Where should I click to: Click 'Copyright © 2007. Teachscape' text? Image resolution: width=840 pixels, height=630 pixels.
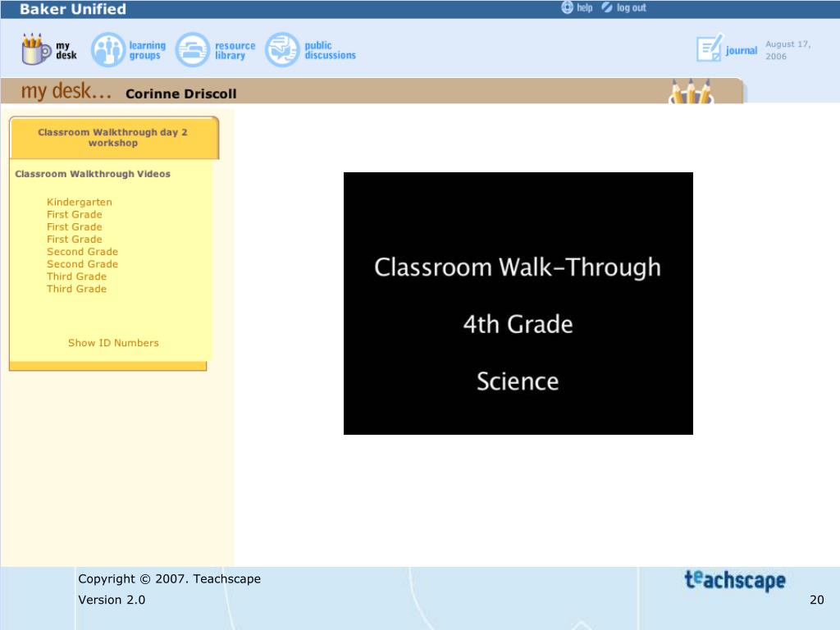pos(169,578)
